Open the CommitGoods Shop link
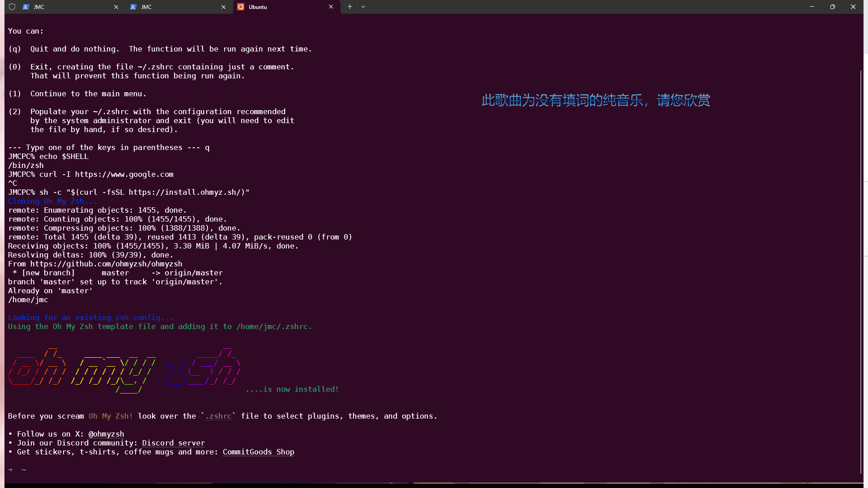The height and width of the screenshot is (488, 868). coord(258,452)
